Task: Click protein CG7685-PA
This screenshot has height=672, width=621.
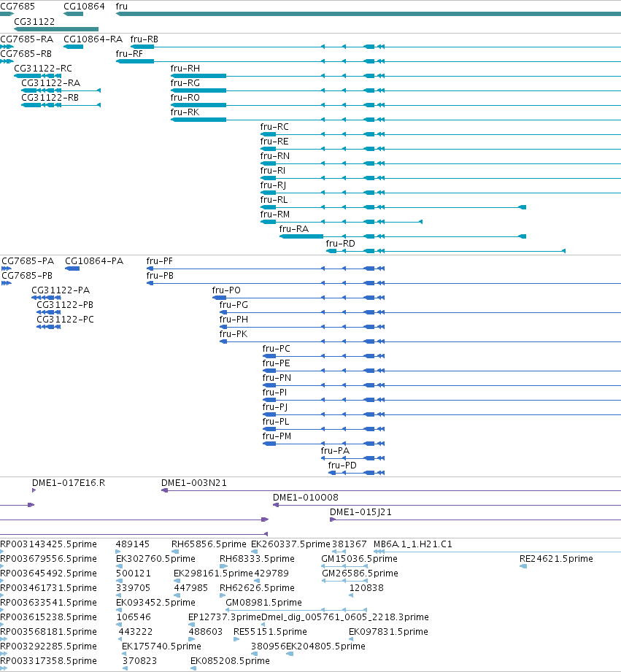Action: point(28,261)
